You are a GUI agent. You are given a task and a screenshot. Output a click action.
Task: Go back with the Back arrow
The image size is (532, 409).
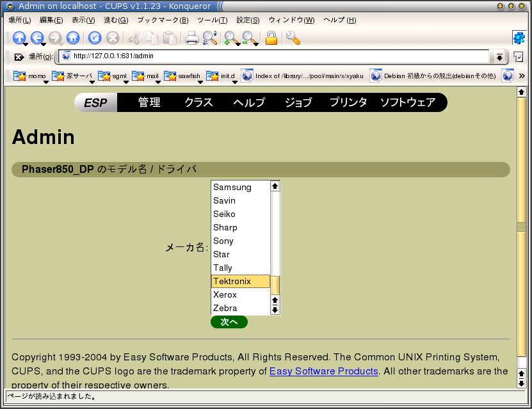pyautogui.click(x=36, y=38)
